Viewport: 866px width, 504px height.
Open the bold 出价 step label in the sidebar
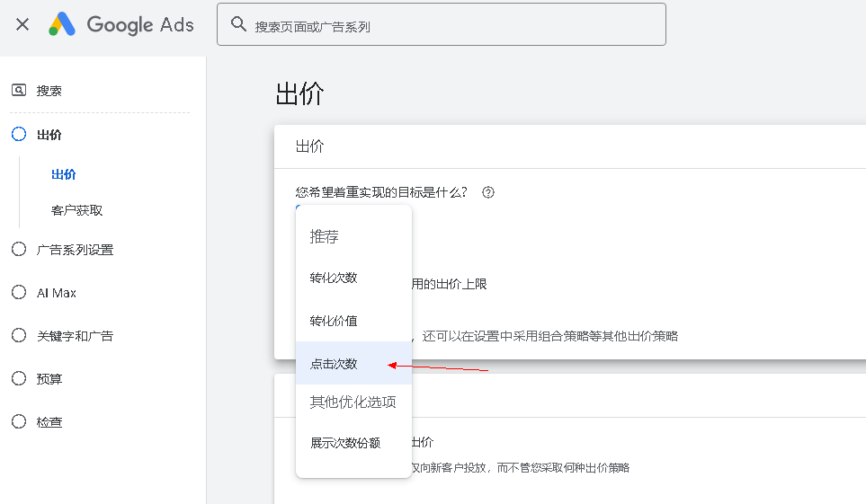(49, 135)
